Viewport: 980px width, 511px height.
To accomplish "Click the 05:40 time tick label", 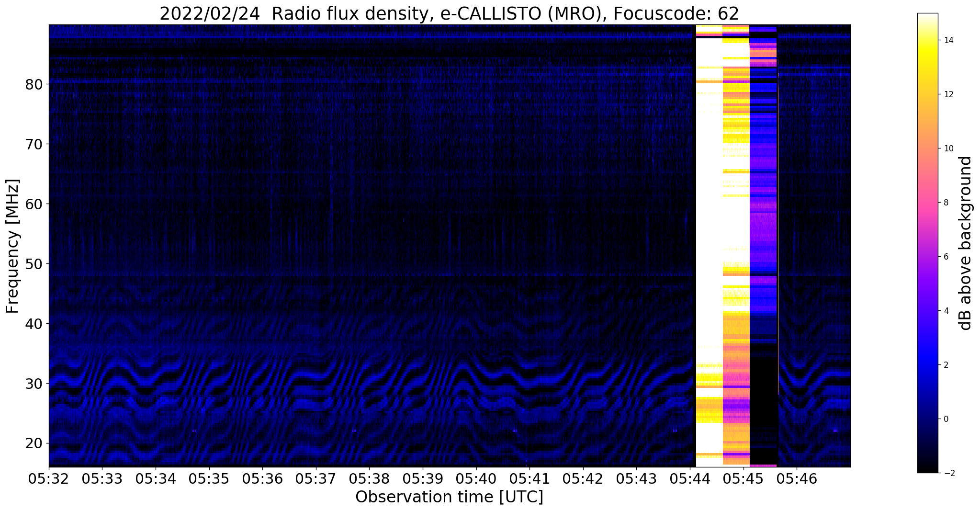I will [476, 478].
